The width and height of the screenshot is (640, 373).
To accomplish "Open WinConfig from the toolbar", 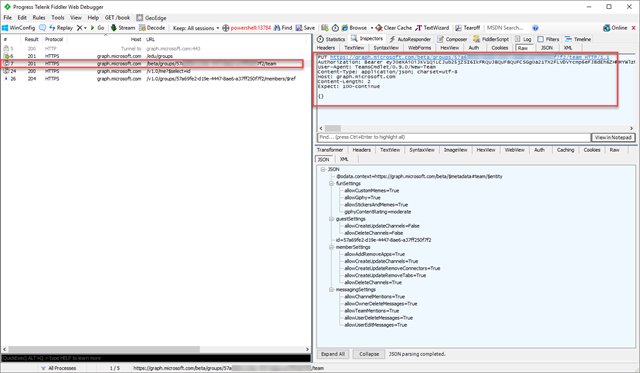I will (x=18, y=28).
